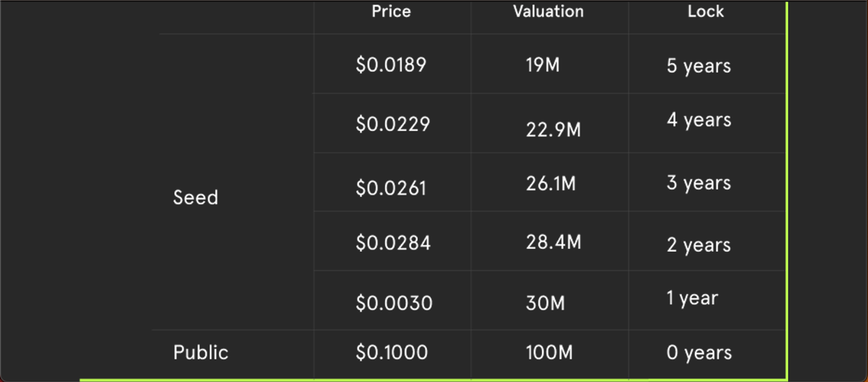Select the 3 years lock cell
Viewport: 868px width, 382px height.
[698, 183]
